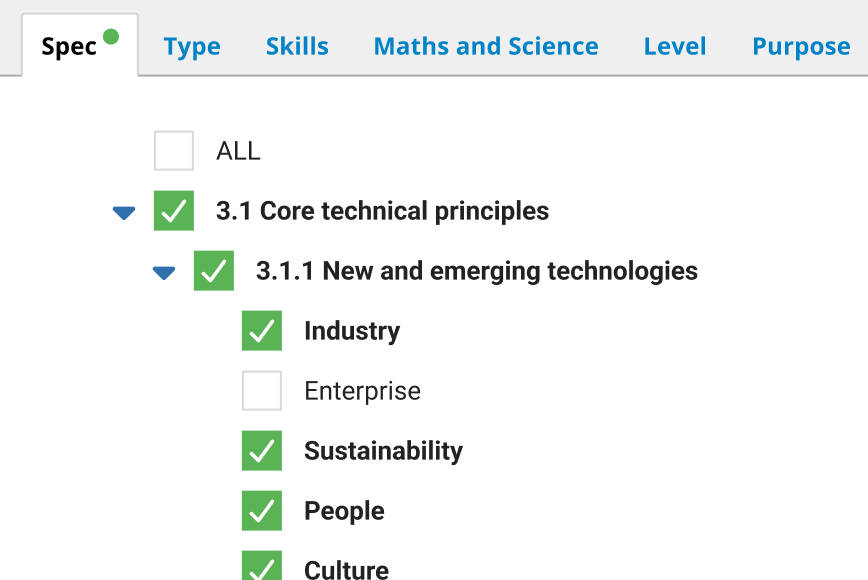This screenshot has width=868, height=580.
Task: Go to the Level tab
Action: coord(675,47)
